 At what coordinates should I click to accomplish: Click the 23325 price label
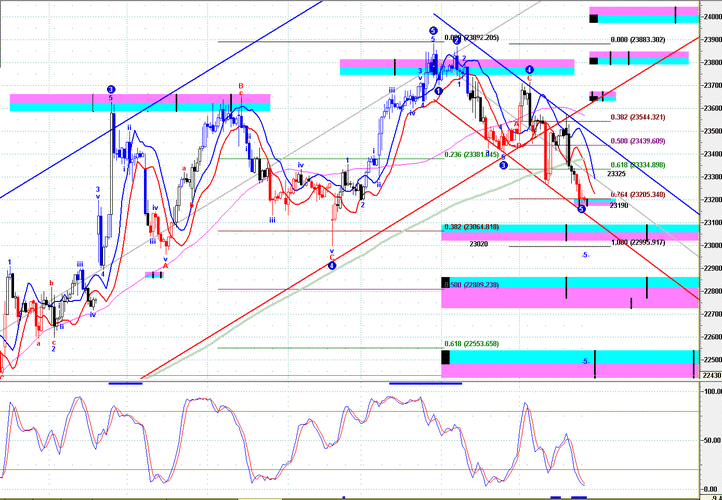tap(616, 174)
